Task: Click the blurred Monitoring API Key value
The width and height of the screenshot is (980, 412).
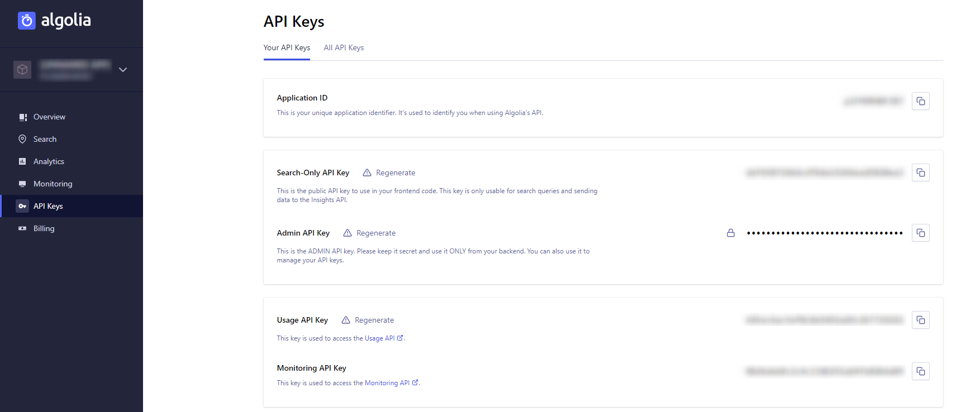Action: click(x=825, y=371)
